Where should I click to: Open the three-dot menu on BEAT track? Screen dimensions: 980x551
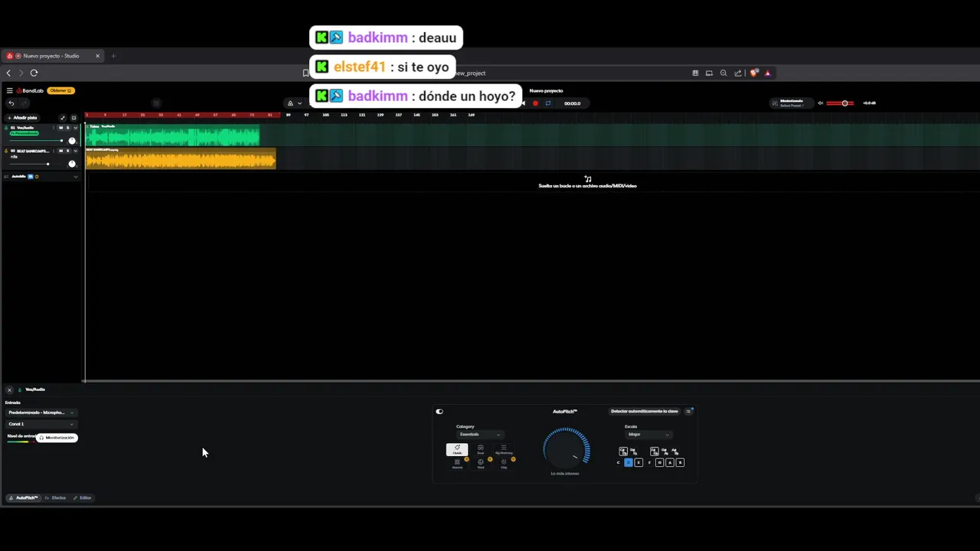(54, 151)
